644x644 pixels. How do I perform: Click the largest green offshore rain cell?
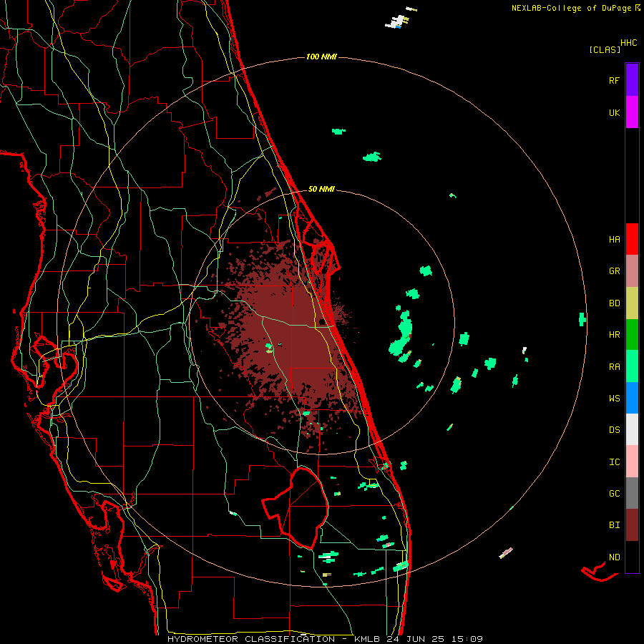click(401, 335)
